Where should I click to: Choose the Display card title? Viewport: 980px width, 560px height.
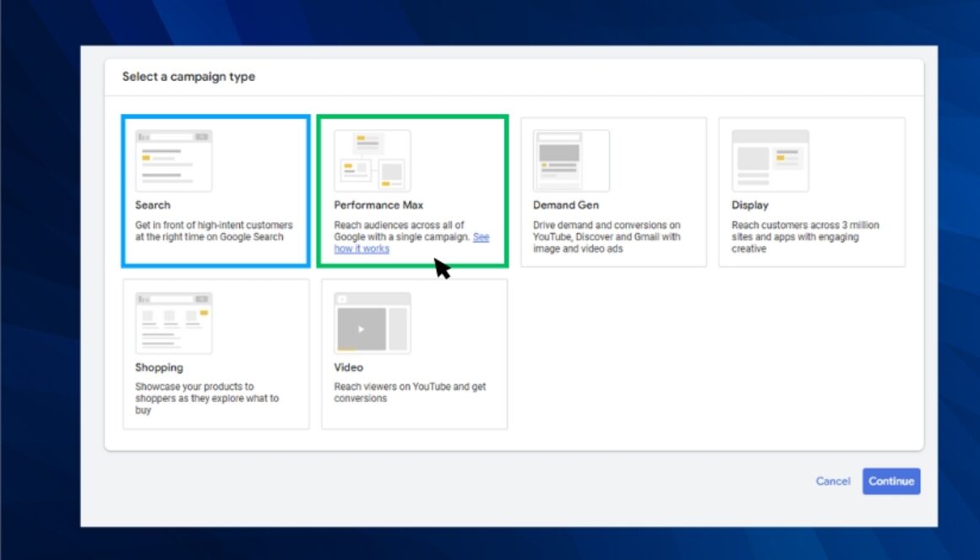pyautogui.click(x=750, y=205)
